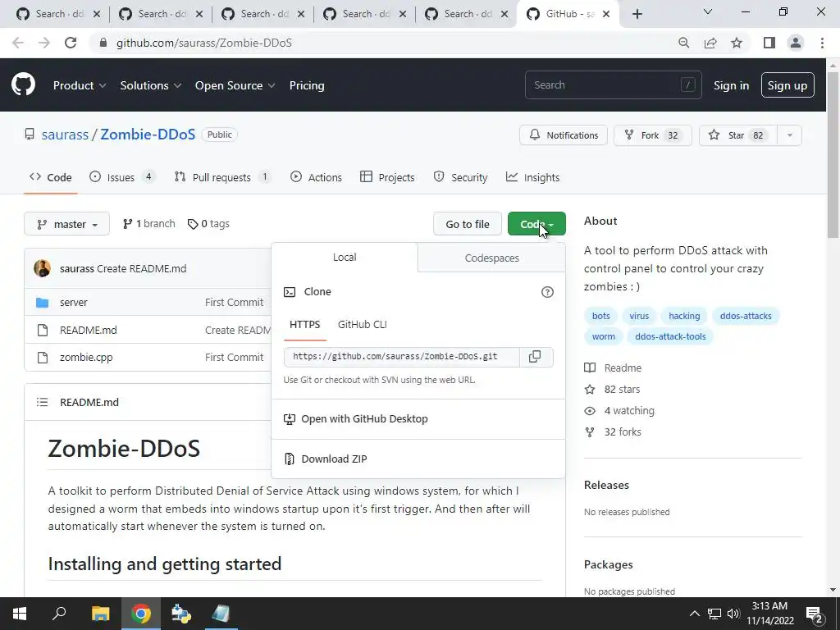Click the site padlock icon
Image resolution: width=840 pixels, height=630 pixels.
103,43
